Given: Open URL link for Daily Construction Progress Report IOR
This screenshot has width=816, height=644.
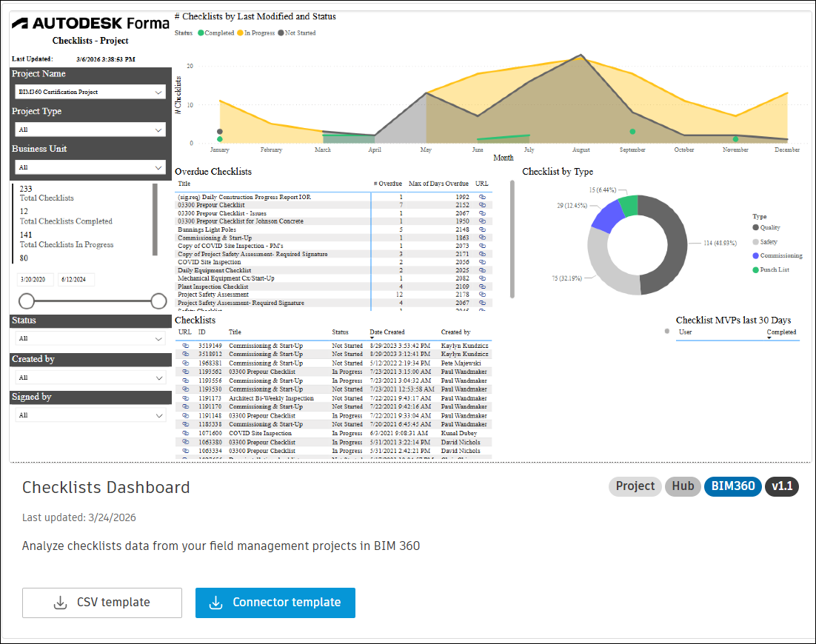Looking at the screenshot, I should 482,197.
